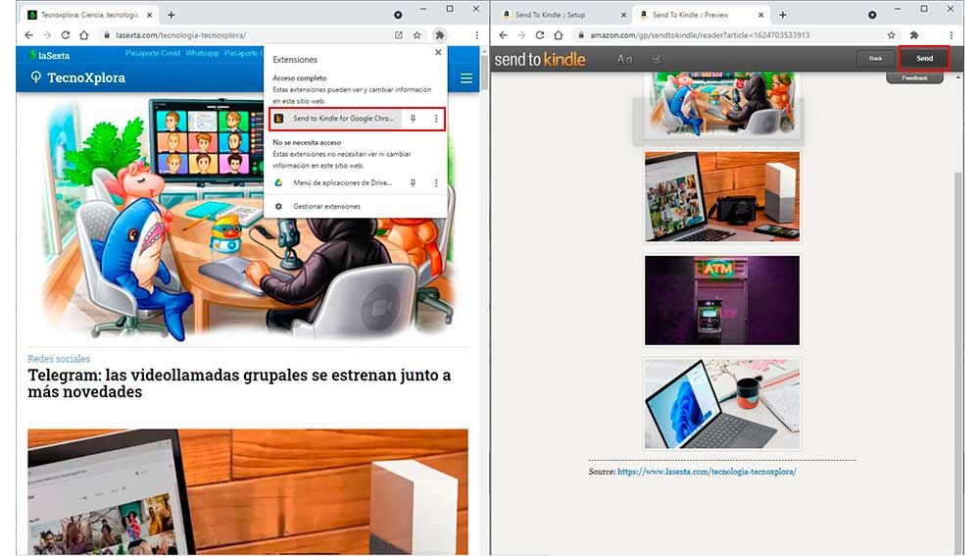Click the Back button in Kindle preview
The width and height of the screenshot is (980, 556).
(x=875, y=58)
